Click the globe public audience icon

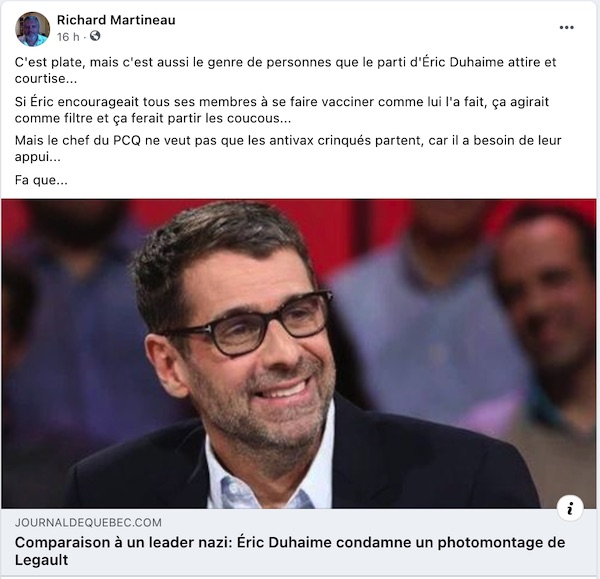coord(95,36)
